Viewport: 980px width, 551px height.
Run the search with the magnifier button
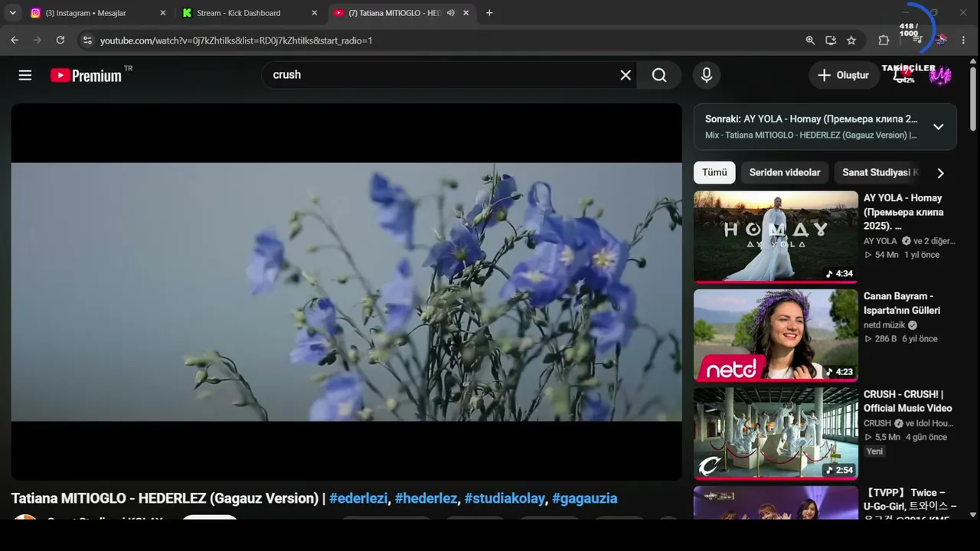(659, 75)
